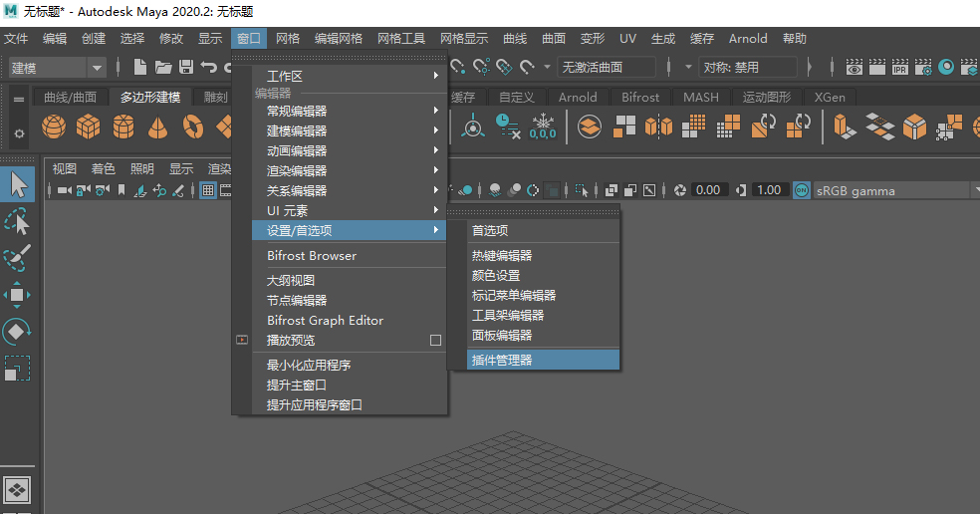Open the 播放预览 option box
980x514 pixels.
pos(435,340)
